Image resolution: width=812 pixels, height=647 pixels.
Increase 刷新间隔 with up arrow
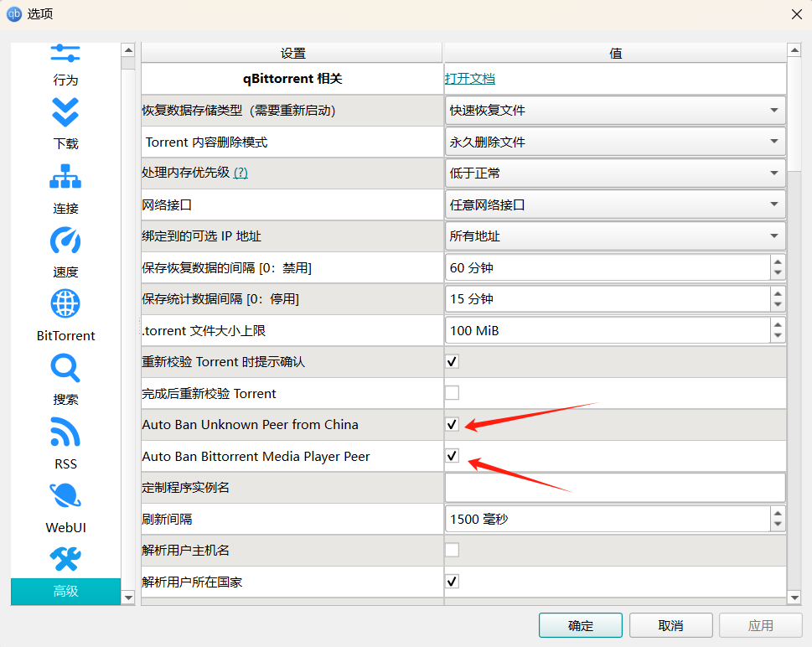pos(778,514)
